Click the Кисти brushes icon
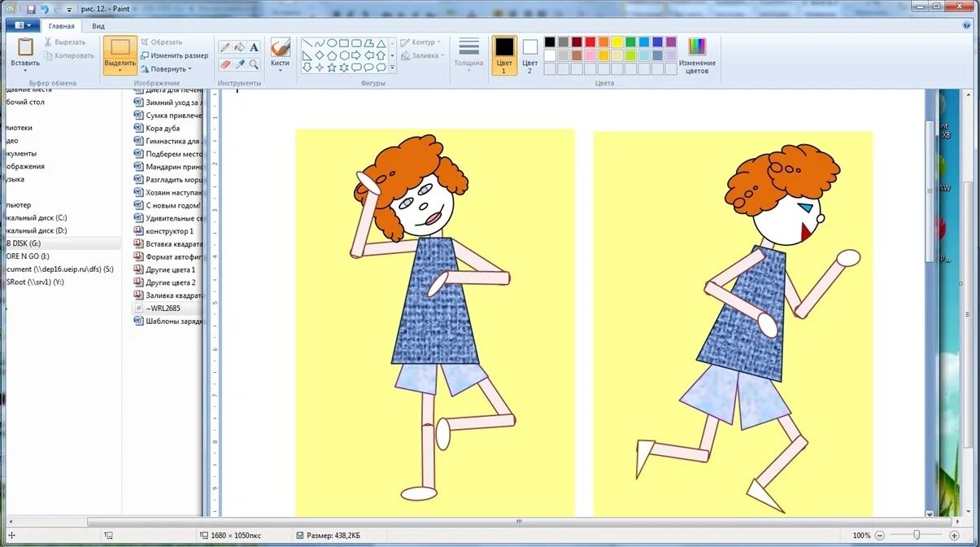980x547 pixels. [x=280, y=47]
